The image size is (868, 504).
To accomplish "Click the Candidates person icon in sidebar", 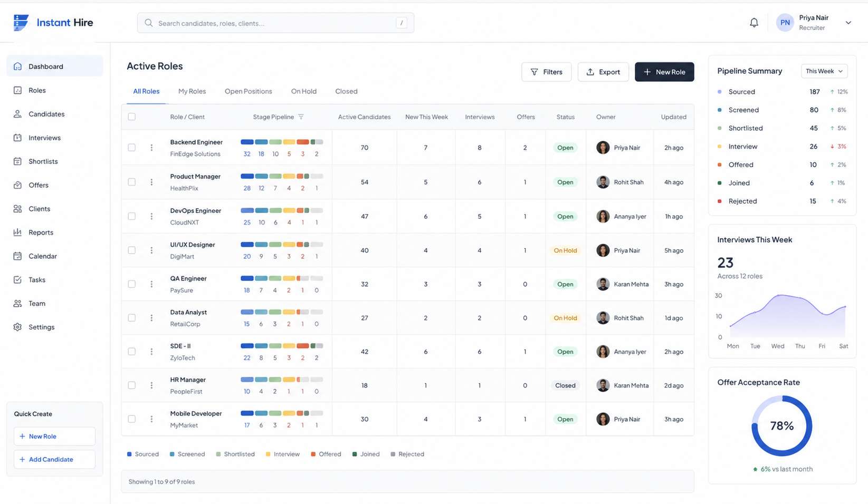I will (x=17, y=114).
